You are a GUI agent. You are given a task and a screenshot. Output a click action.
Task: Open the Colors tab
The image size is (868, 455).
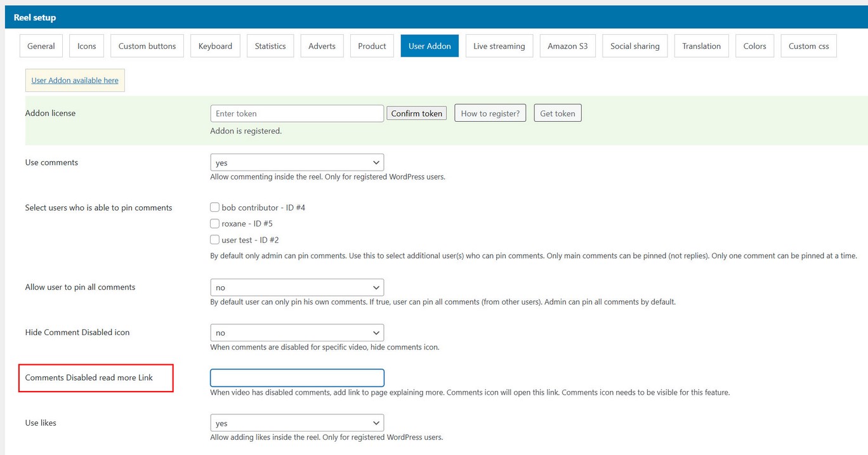tap(754, 46)
